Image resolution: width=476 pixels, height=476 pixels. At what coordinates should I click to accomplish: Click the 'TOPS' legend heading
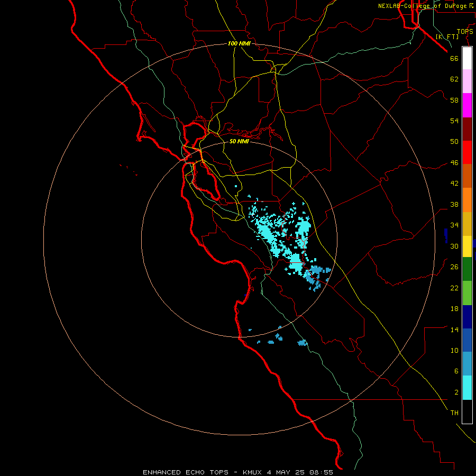tap(465, 32)
